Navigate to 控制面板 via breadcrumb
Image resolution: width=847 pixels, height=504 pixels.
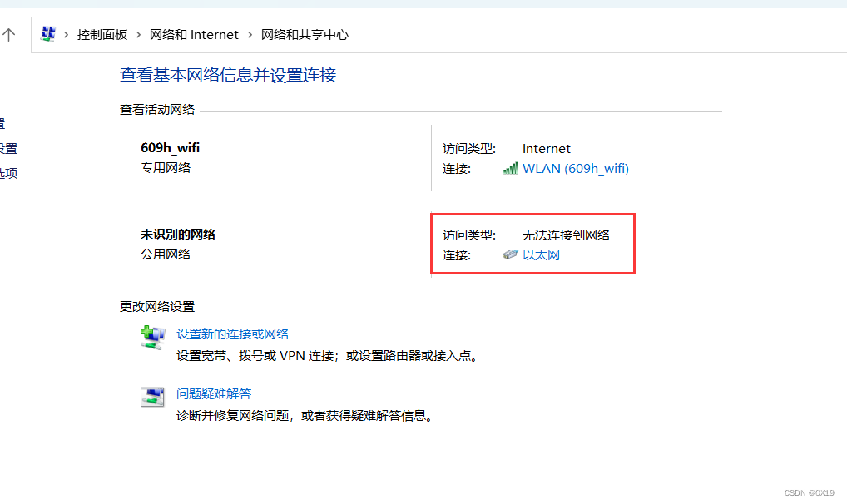(x=102, y=35)
